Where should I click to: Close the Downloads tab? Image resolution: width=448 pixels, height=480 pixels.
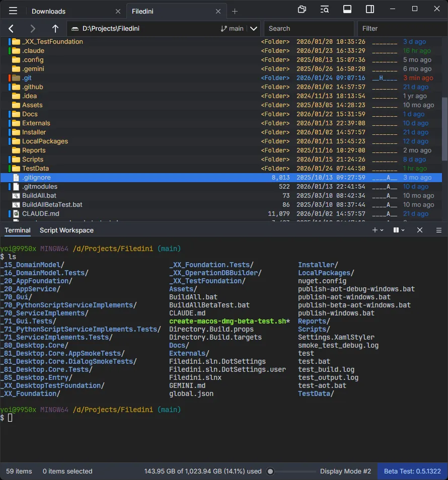pos(118,11)
